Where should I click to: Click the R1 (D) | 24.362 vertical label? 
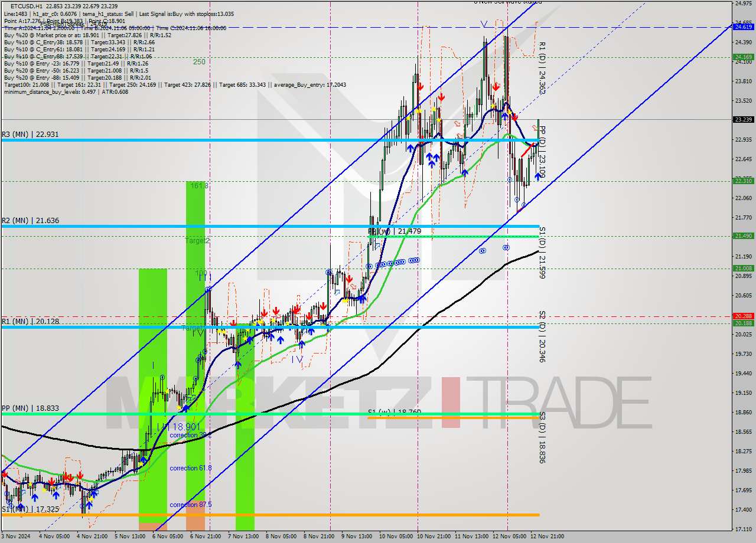542,68
